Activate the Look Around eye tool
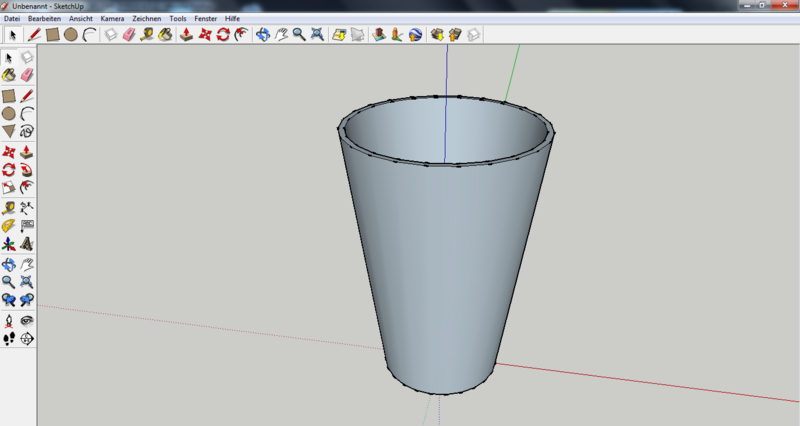800x426 pixels. pos(27,320)
